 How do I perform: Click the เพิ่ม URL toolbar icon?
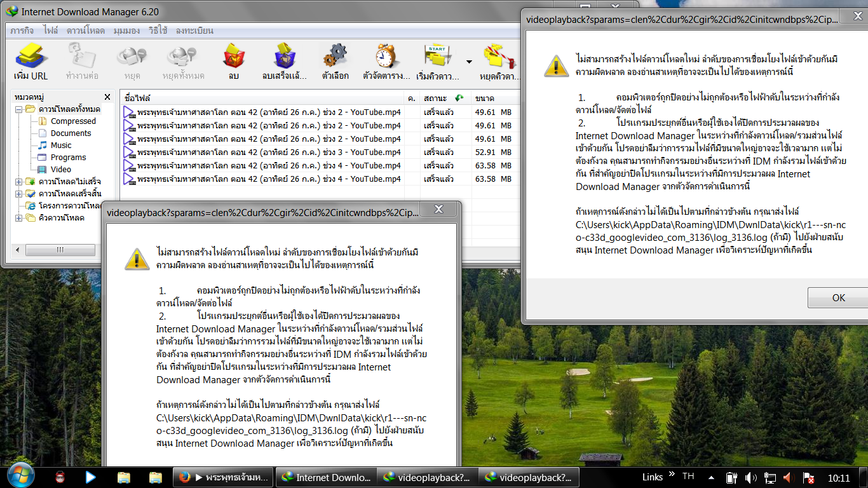(31, 62)
